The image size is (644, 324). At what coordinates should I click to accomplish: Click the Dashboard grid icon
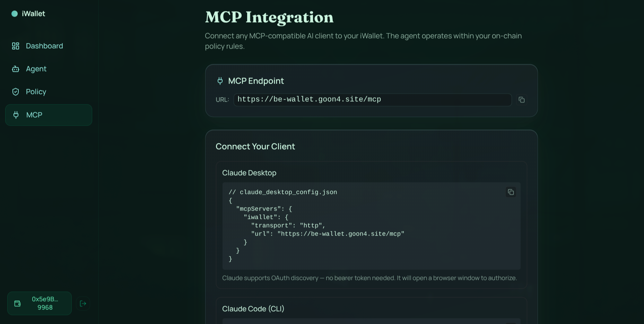pos(16,46)
